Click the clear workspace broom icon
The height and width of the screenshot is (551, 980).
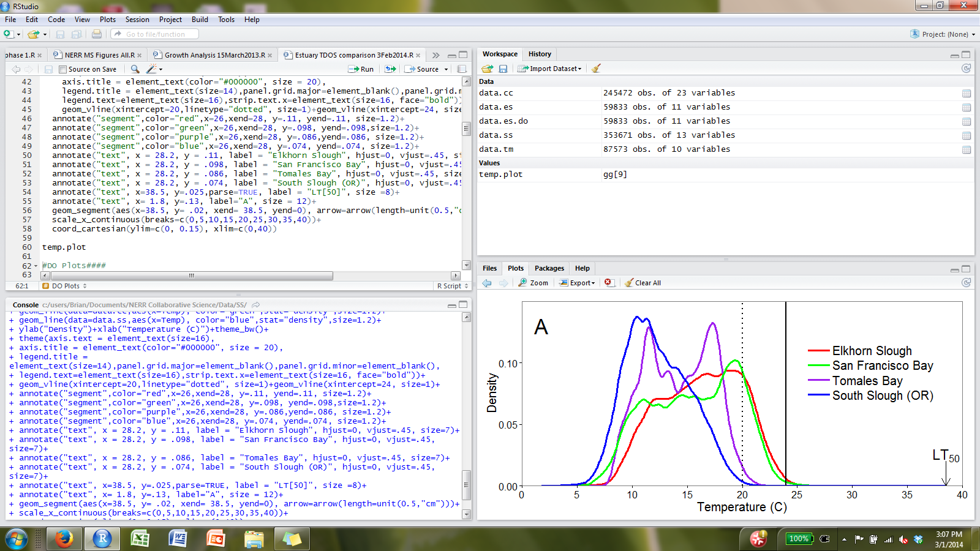(x=596, y=69)
